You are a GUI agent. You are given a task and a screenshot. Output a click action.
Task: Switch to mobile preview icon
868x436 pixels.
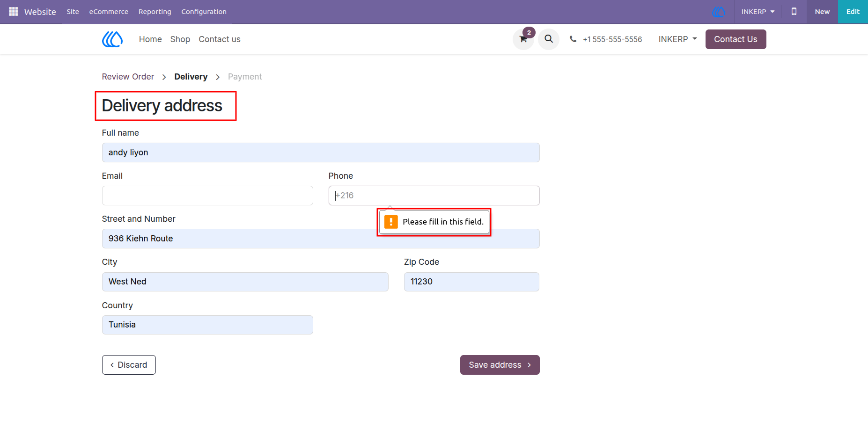click(x=794, y=12)
